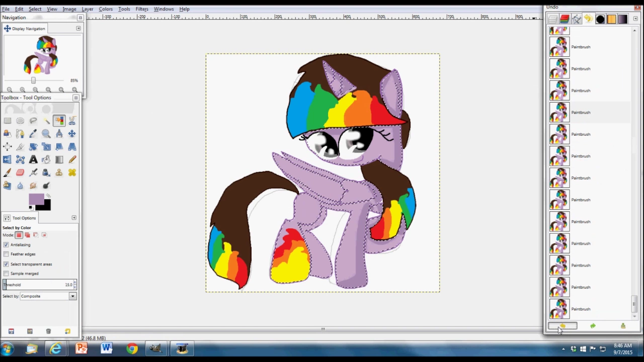Open the Colors menu
The image size is (644, 362).
point(106,9)
